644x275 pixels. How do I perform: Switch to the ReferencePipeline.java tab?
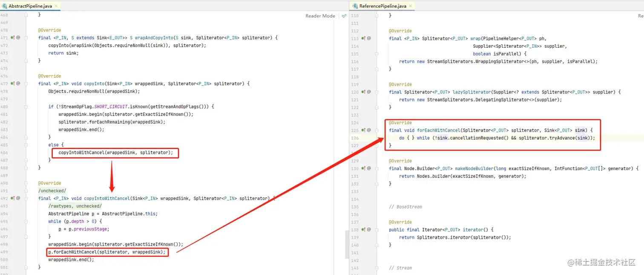(x=382, y=6)
